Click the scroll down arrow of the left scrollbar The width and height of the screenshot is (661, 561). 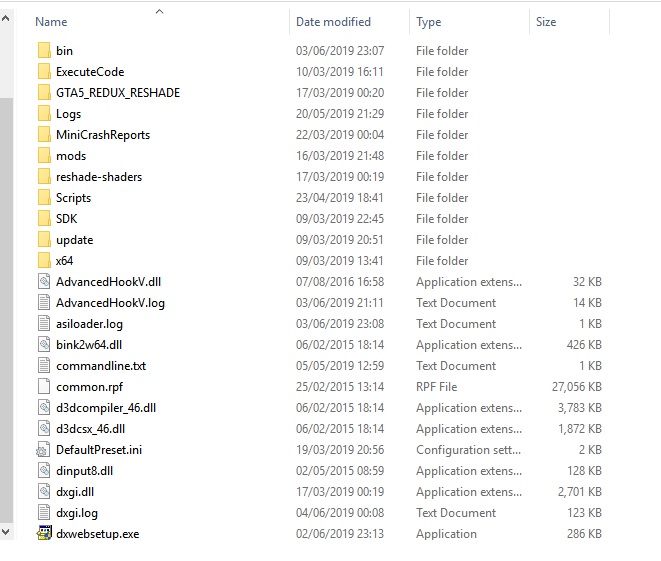pyautogui.click(x=6, y=531)
